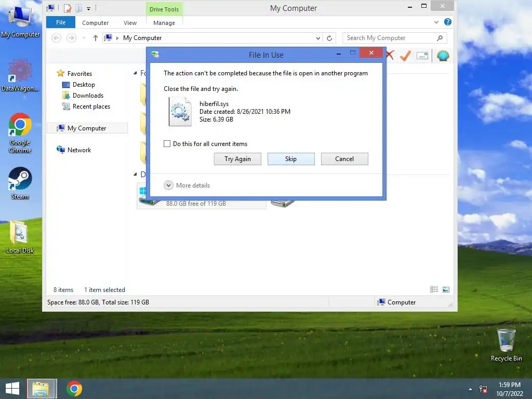
Task: Click the Properties quick access icon
Action: pyautogui.click(x=68, y=8)
